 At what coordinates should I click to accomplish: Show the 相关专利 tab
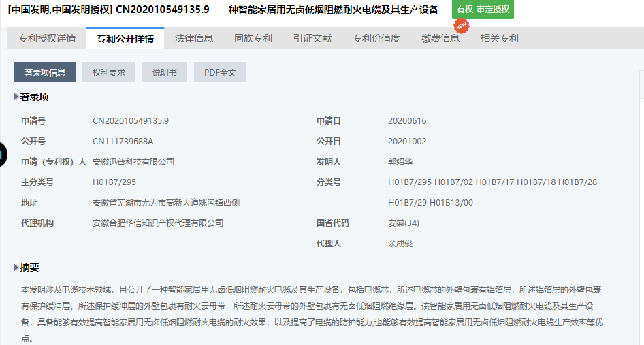click(x=500, y=38)
